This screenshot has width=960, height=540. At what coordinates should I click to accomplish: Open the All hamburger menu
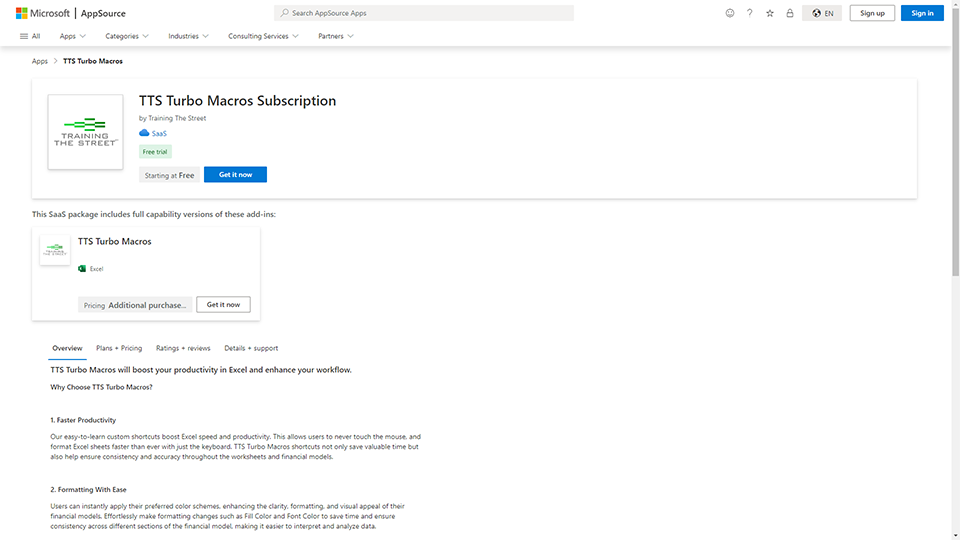pos(30,36)
